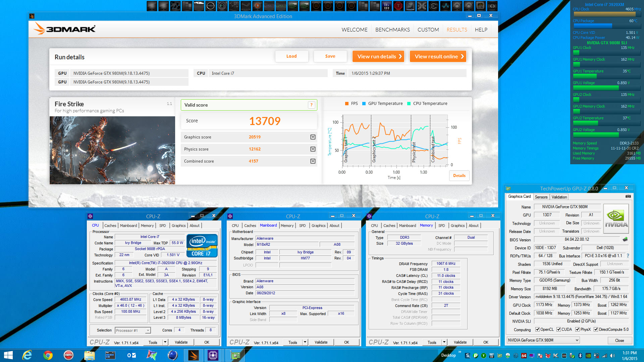This screenshot has height=362, width=644.
Task: Launch Internet Explorer from the taskbar
Action: [27, 355]
